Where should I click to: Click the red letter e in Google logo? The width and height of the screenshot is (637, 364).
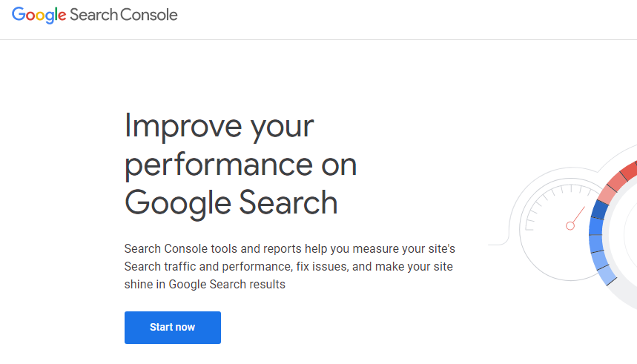[x=62, y=16]
